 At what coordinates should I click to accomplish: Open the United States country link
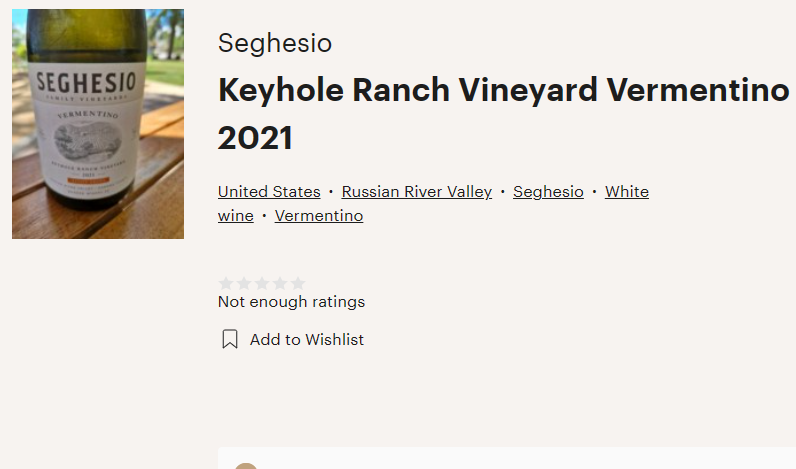pyautogui.click(x=269, y=192)
